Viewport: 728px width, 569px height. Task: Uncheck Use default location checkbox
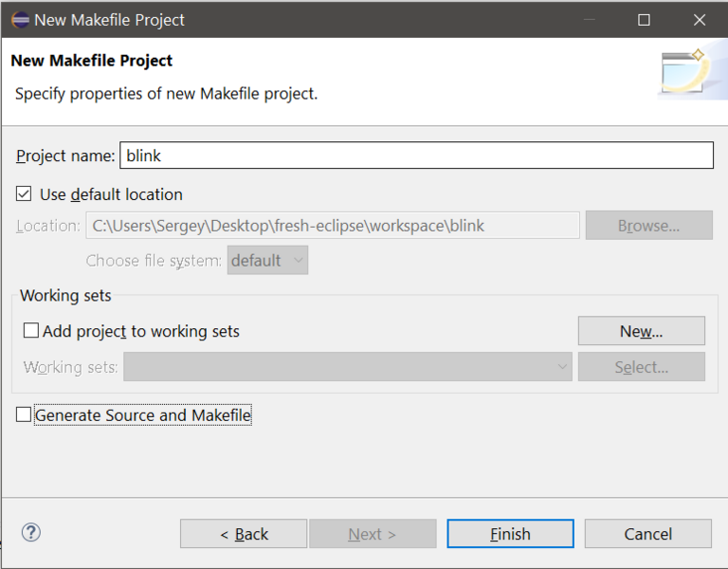click(24, 193)
